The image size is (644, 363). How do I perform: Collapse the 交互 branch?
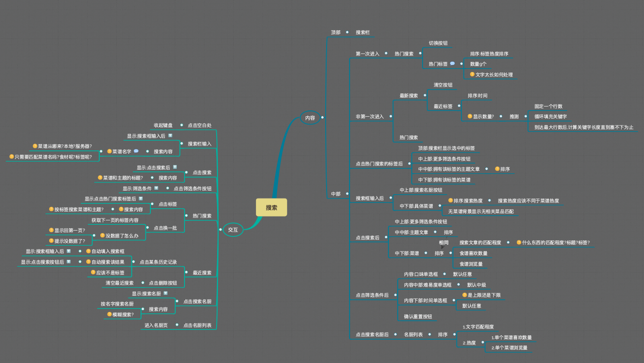pos(221,230)
